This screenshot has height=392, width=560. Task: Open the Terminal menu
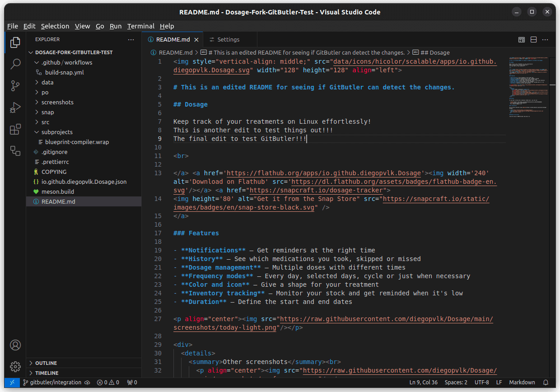pyautogui.click(x=140, y=26)
